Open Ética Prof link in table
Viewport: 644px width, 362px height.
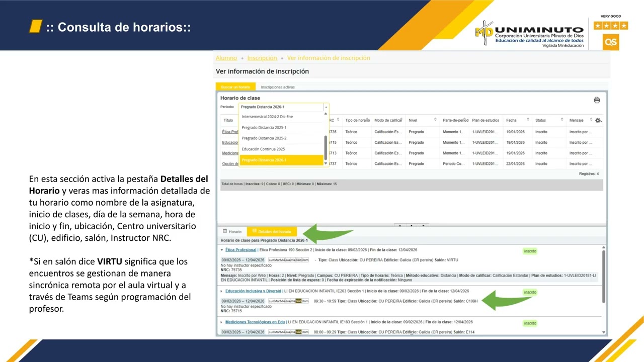[230, 132]
